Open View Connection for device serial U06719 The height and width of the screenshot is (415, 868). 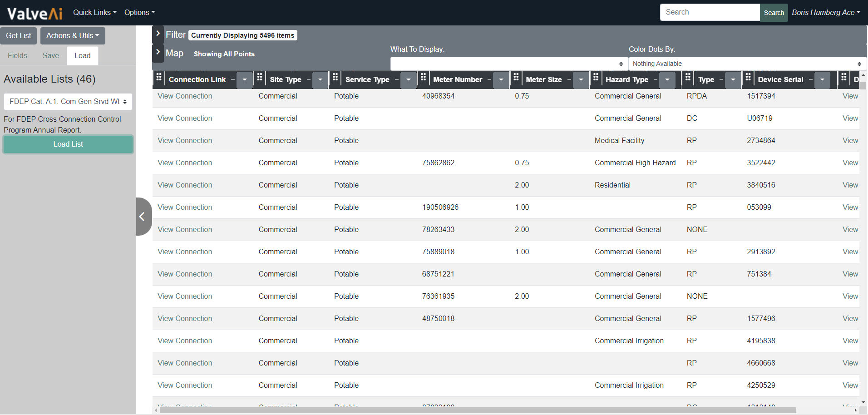coord(185,118)
